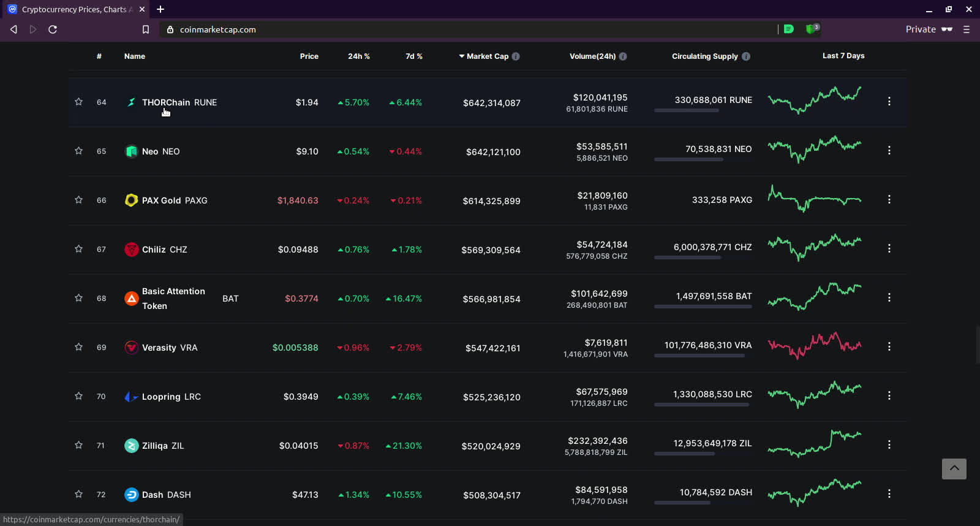Viewport: 980px width, 526px height.
Task: Click the Dash coin logo
Action: [x=131, y=495]
